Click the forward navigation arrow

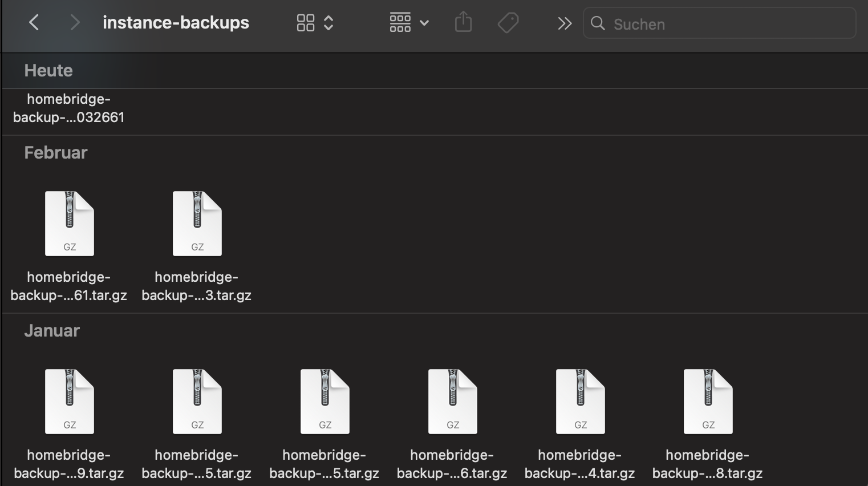[74, 23]
